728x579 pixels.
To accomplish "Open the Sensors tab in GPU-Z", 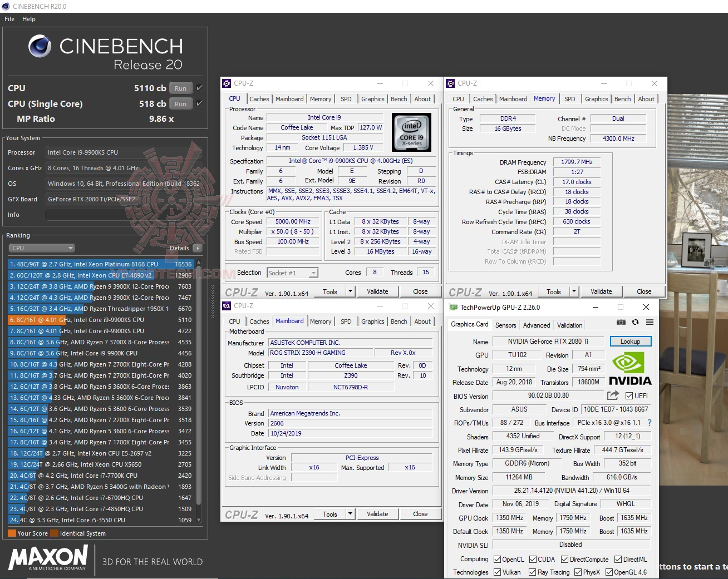I will pos(505,325).
